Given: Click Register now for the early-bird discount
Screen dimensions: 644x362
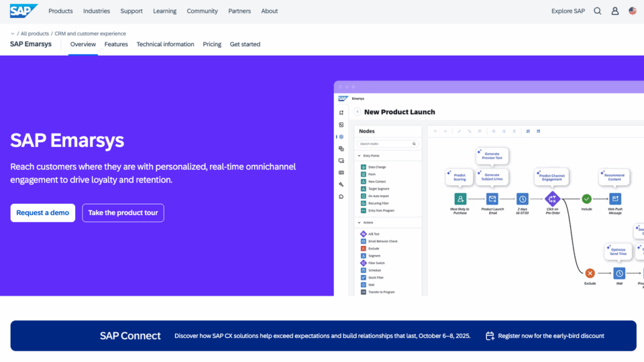Looking at the screenshot, I should [551, 336].
